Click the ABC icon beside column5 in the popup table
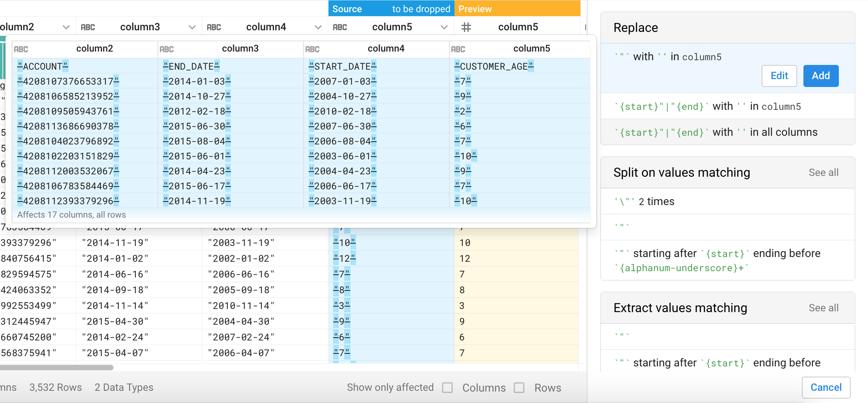Screen dimensions: 868x403 458,49
